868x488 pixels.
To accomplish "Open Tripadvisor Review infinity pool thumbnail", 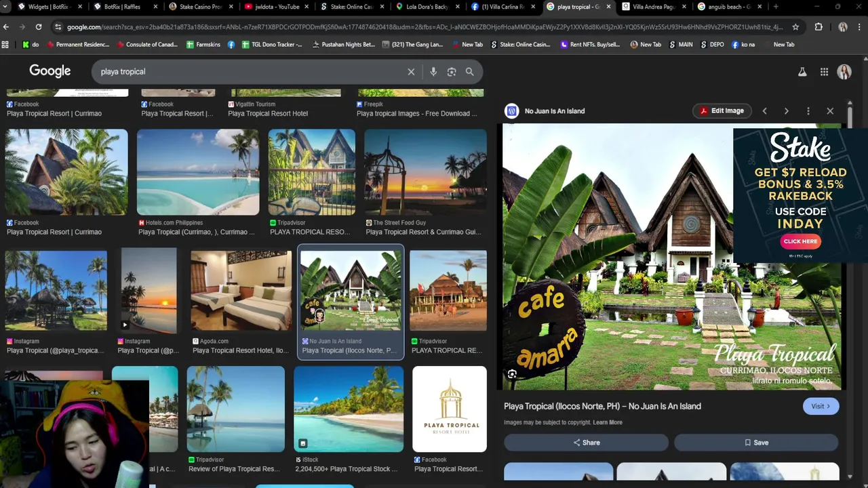I will 236,409.
